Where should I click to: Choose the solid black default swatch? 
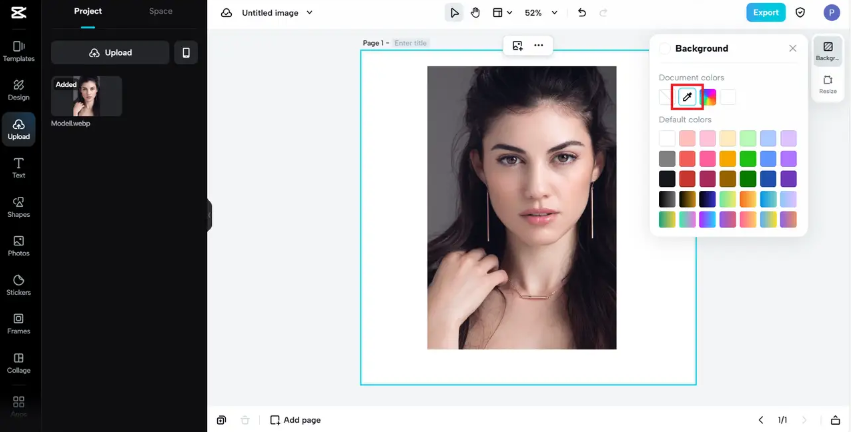pyautogui.click(x=667, y=179)
